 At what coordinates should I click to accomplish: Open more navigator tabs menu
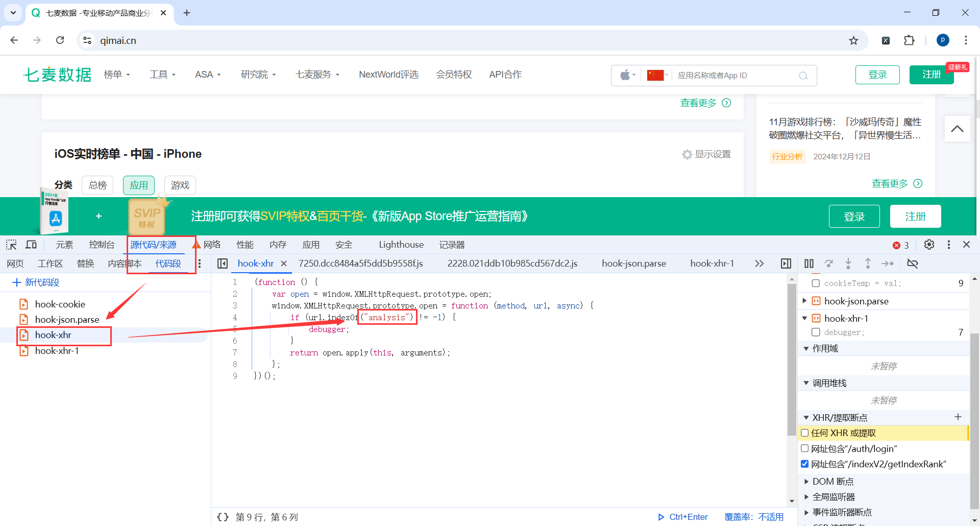pos(200,264)
